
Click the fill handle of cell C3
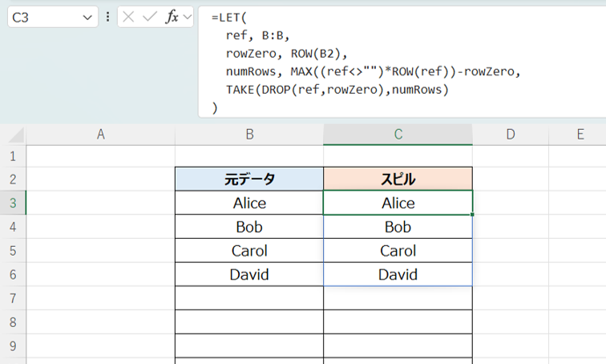click(x=472, y=214)
